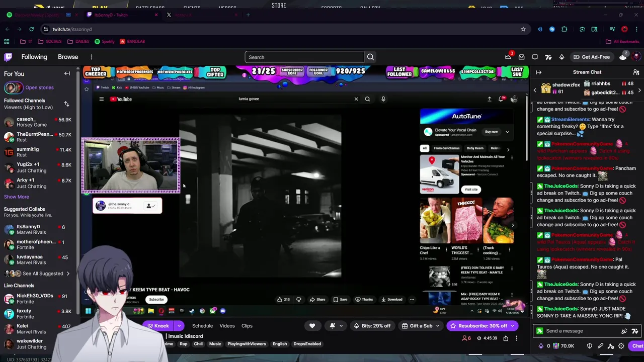Open the whispers chat bubble icon
The height and width of the screenshot is (362, 644).
[535, 57]
